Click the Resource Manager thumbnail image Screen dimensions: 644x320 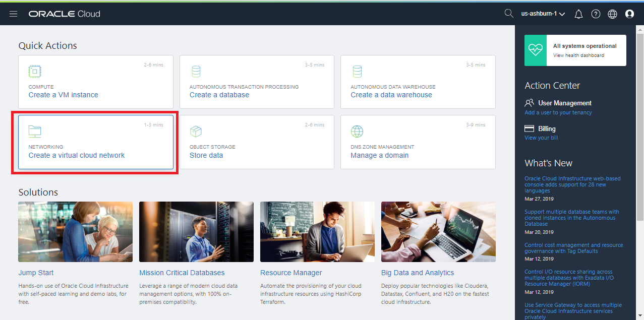click(x=317, y=232)
